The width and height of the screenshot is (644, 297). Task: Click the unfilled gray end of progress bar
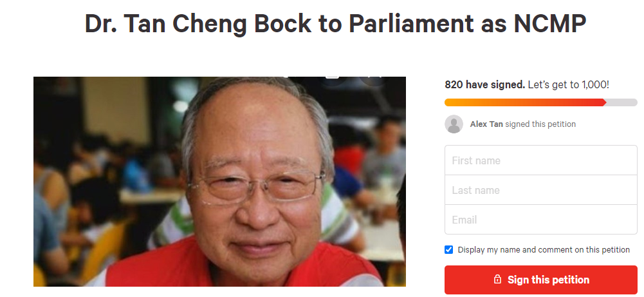point(622,102)
